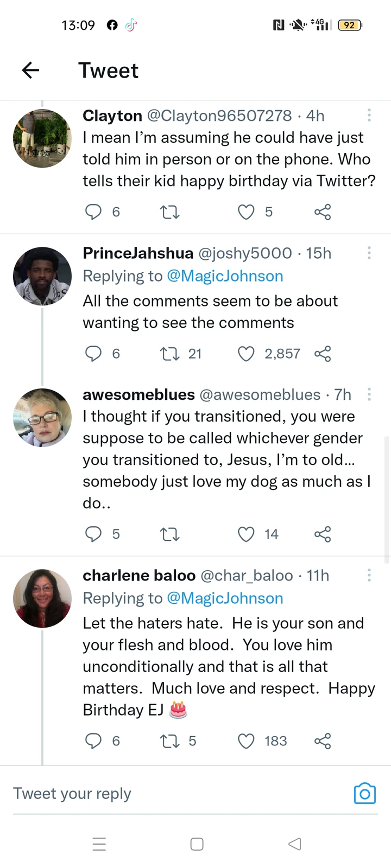This screenshot has height=868, width=391.
Task: Share Clayton's tweet
Action: coord(323,212)
